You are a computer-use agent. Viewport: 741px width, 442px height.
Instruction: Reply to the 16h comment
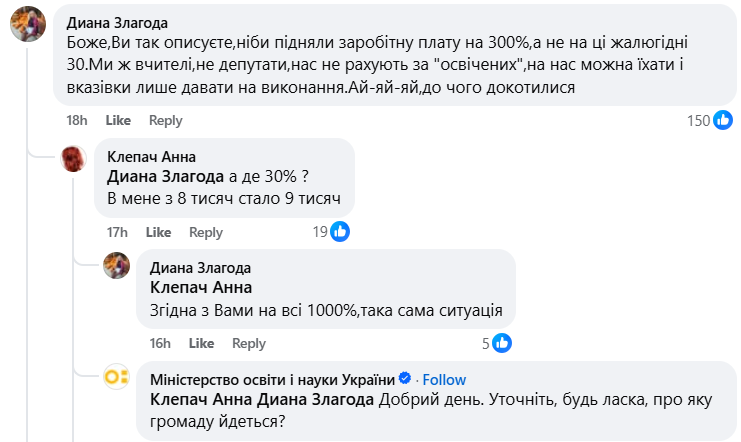(x=249, y=343)
